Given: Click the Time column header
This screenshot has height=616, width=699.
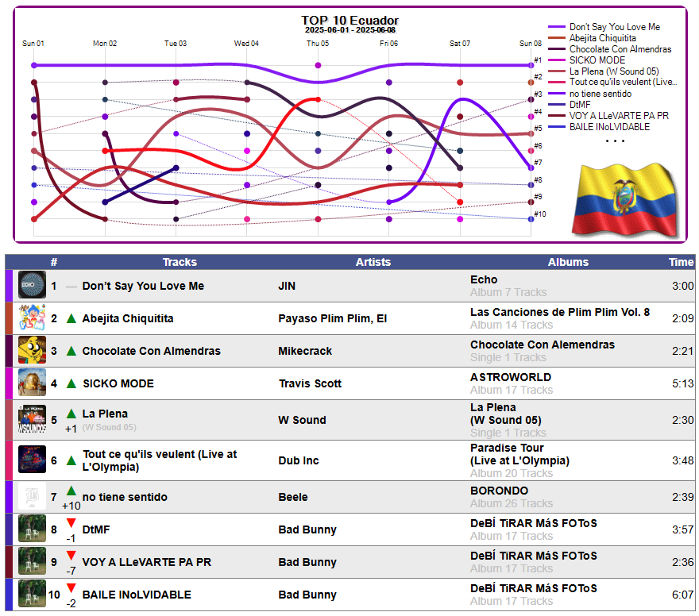Looking at the screenshot, I should click(x=682, y=262).
